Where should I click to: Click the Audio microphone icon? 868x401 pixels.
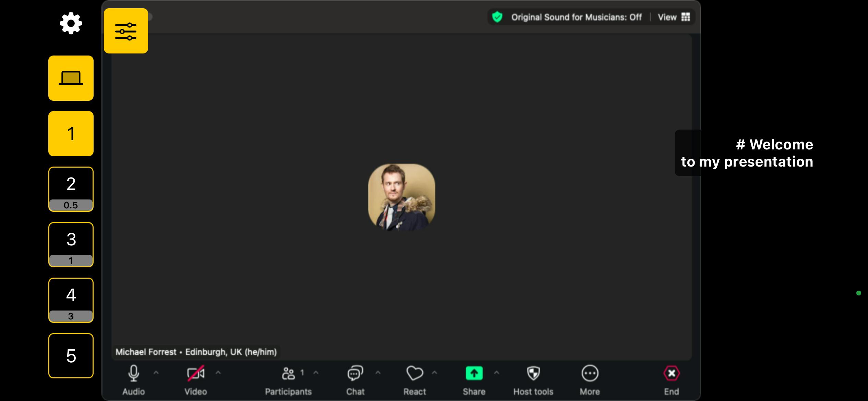pos(133,373)
